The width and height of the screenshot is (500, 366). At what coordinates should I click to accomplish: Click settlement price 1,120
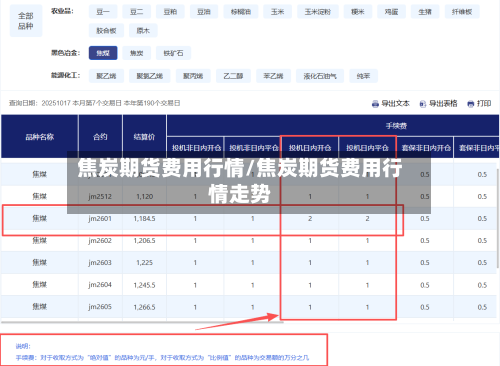click(x=144, y=197)
